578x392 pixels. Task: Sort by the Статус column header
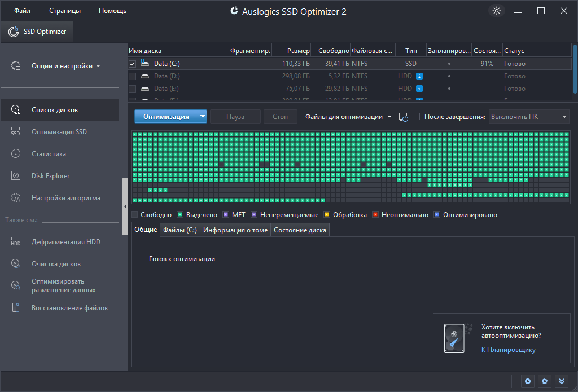[x=537, y=50]
